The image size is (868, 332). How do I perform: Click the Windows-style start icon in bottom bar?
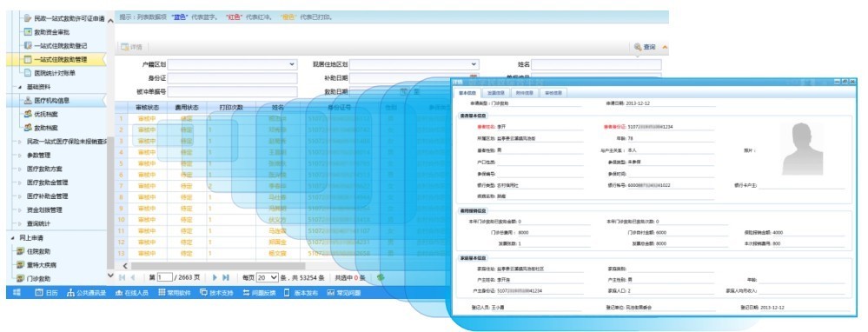point(17,293)
